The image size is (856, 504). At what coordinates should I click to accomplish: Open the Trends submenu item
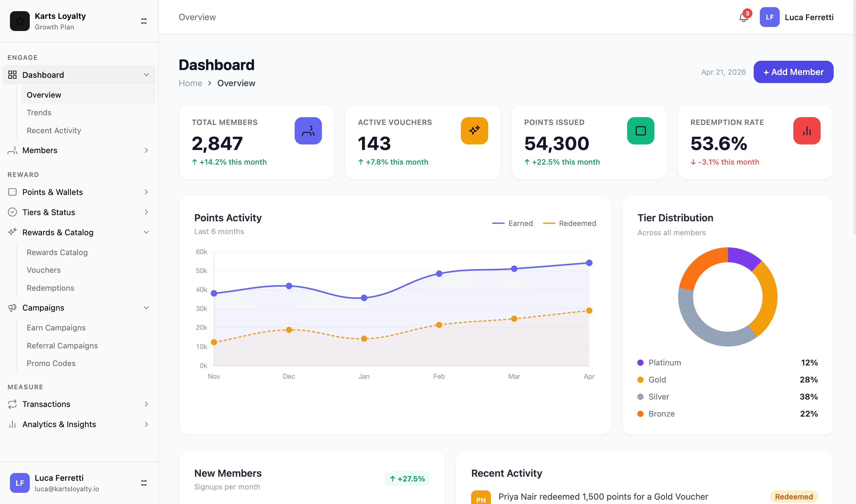point(39,113)
